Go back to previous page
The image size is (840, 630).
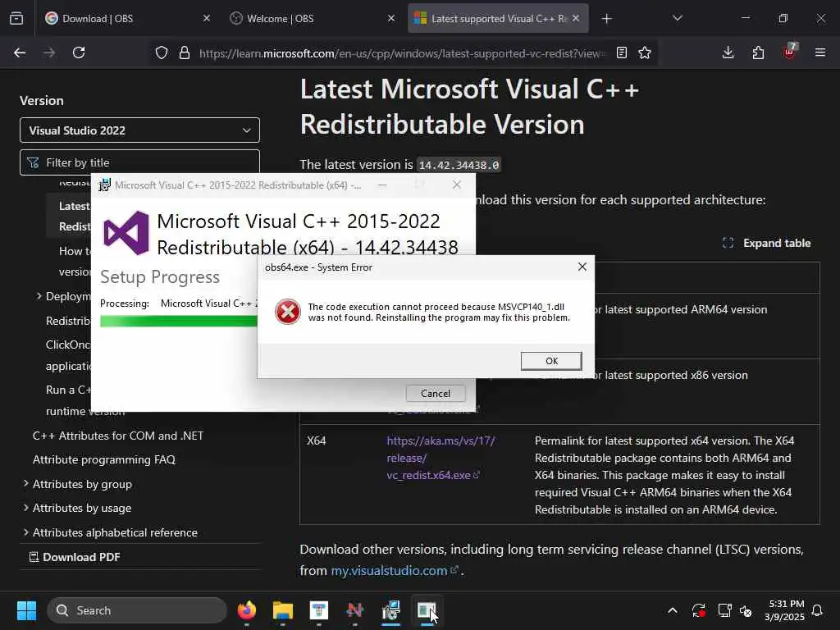[x=20, y=52]
